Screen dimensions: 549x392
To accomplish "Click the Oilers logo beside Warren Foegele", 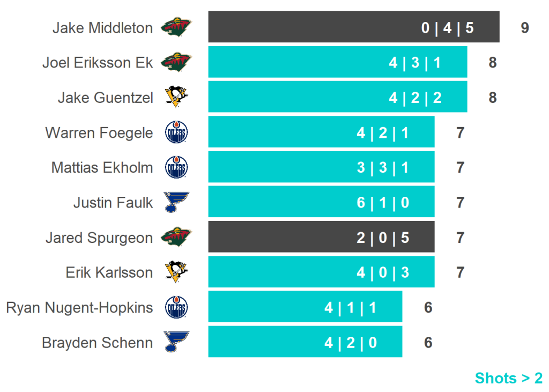I will 176,132.
